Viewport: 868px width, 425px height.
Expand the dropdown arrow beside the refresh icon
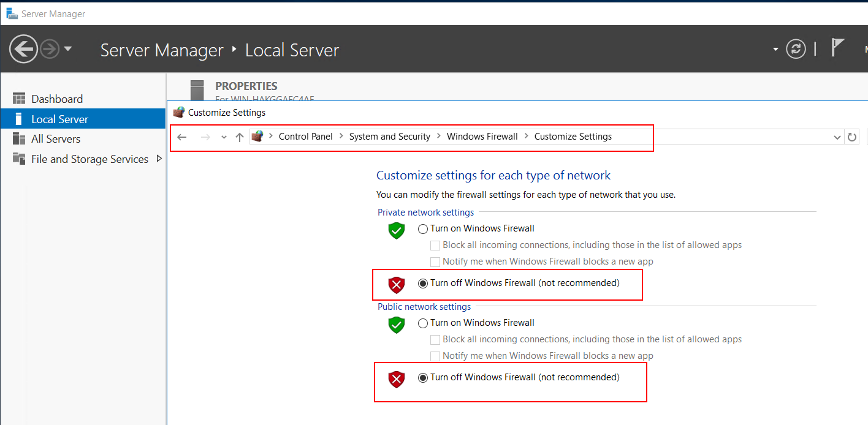click(x=775, y=49)
